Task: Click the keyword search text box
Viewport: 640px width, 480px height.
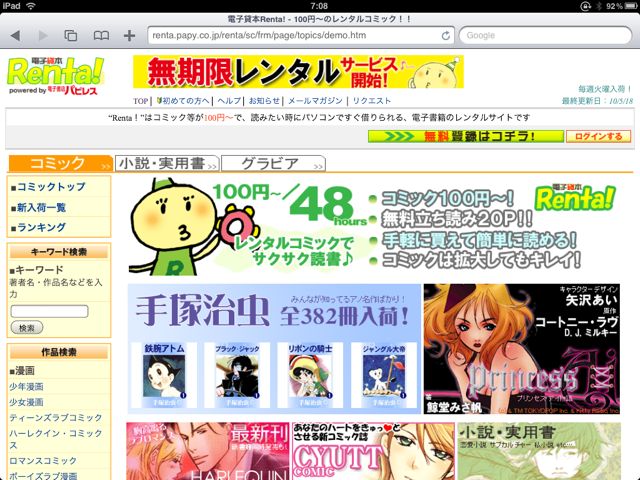Action: (x=49, y=311)
